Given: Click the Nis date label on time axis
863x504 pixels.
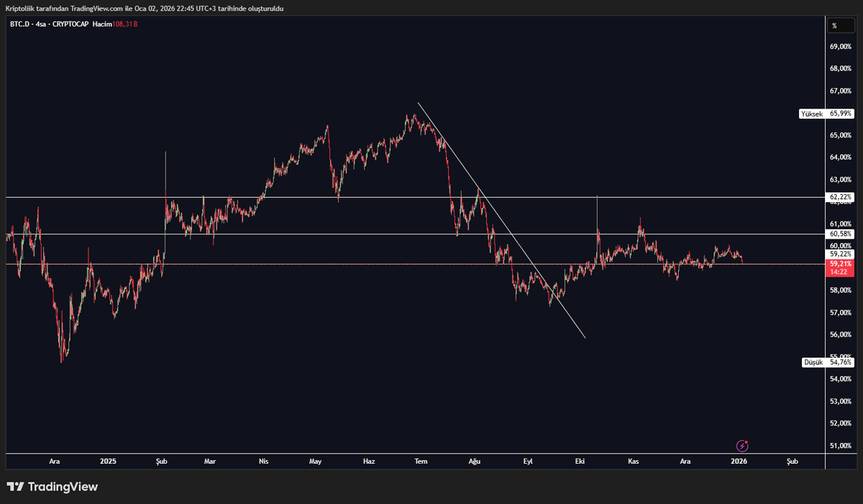Looking at the screenshot, I should (x=263, y=461).
